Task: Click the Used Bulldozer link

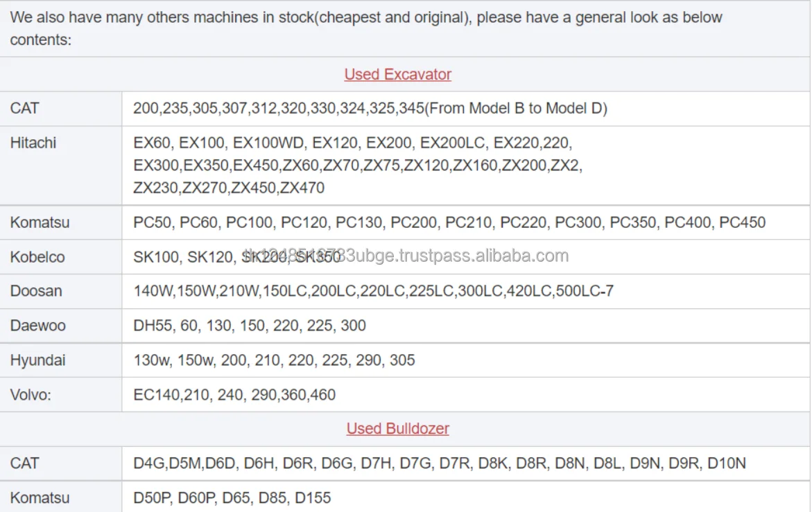Action: click(397, 429)
